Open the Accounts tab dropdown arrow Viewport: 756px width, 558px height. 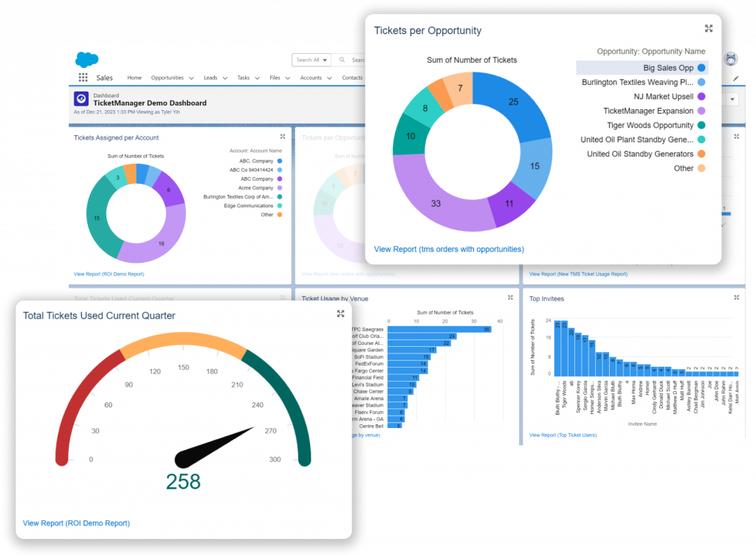click(329, 78)
